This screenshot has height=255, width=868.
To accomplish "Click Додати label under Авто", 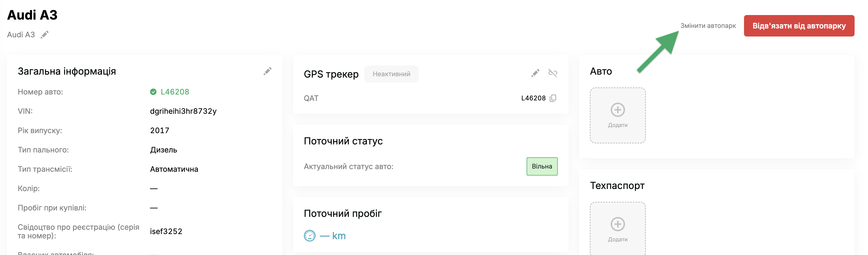I will point(618,125).
